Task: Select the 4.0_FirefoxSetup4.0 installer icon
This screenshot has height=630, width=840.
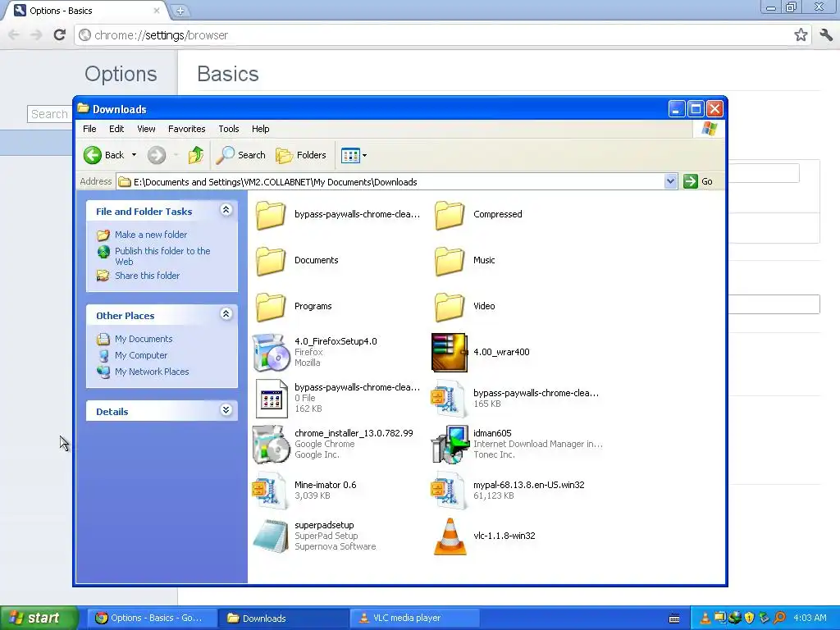Action: click(x=271, y=353)
